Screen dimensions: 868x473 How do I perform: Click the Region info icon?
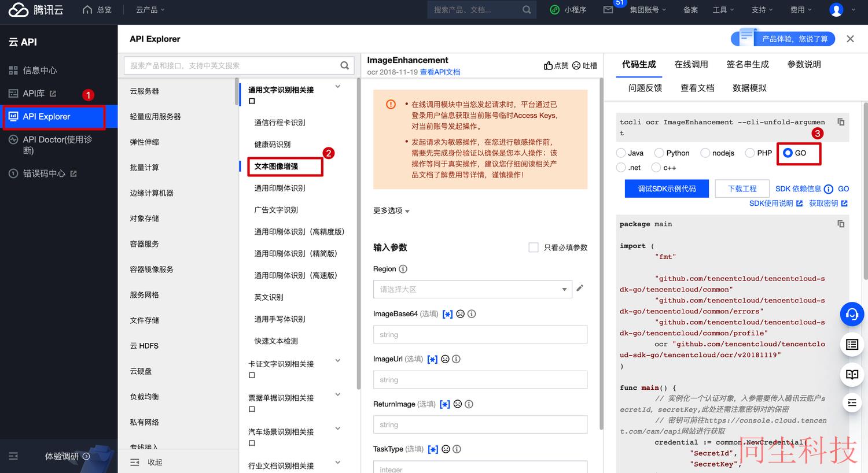(403, 269)
